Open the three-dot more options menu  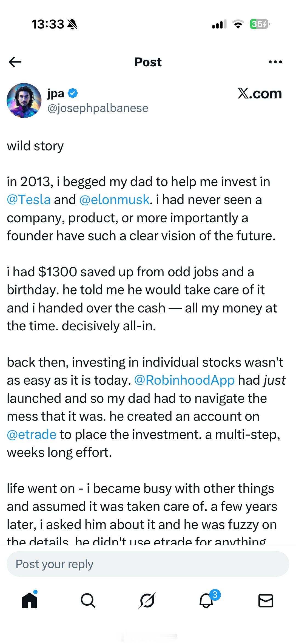coord(275,62)
